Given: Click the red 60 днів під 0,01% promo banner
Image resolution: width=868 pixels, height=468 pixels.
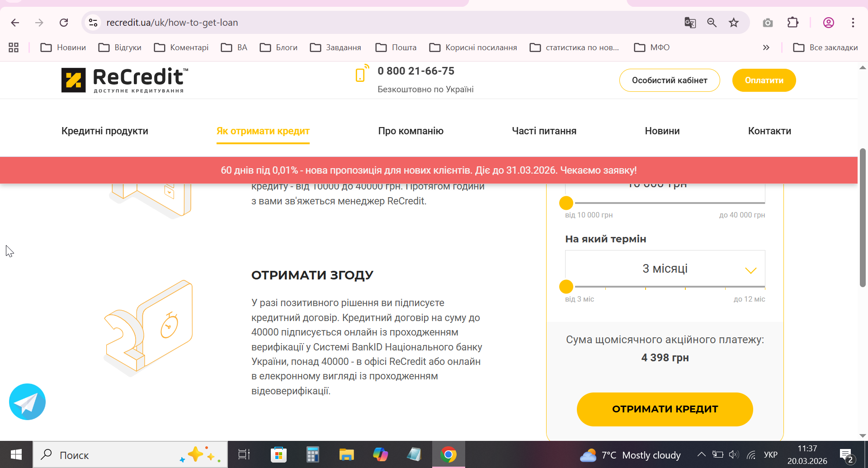Looking at the screenshot, I should pyautogui.click(x=429, y=170).
